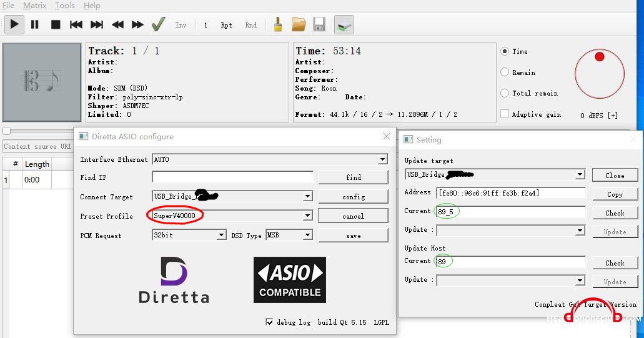Skip to the next track
This screenshot has height=338, width=644.
tap(97, 24)
